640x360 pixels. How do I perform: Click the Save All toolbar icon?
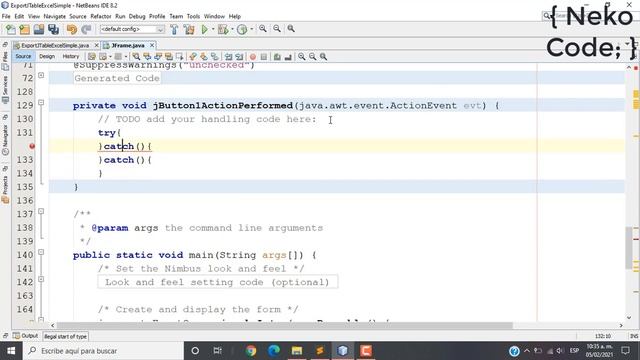[x=53, y=29]
